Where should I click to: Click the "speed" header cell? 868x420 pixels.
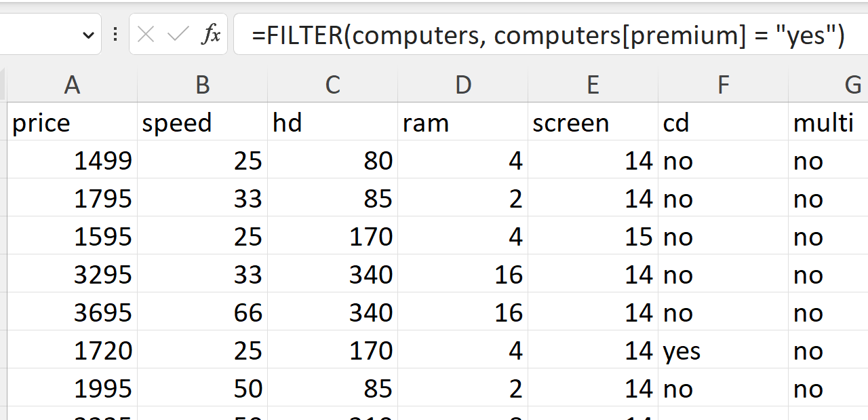coord(202,123)
